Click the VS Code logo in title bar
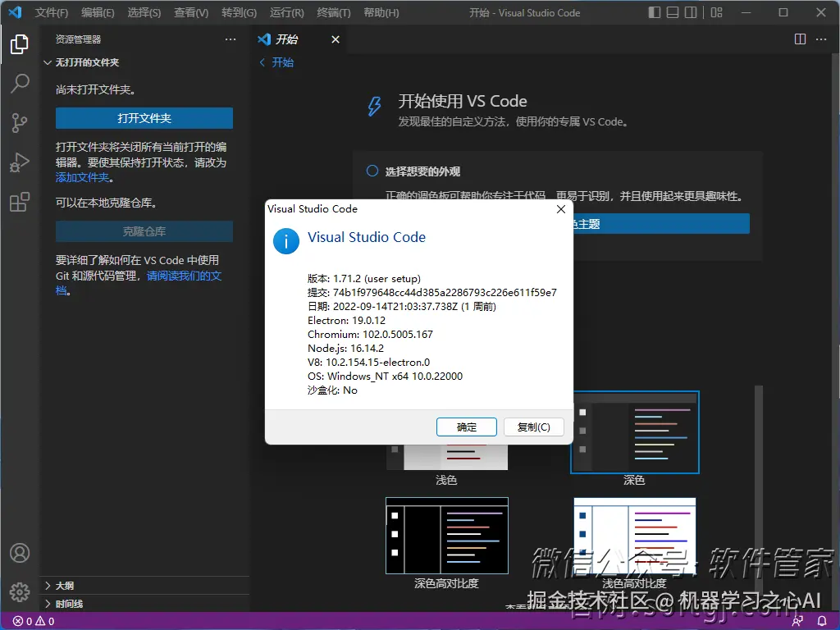The height and width of the screenshot is (630, 840). coord(15,11)
